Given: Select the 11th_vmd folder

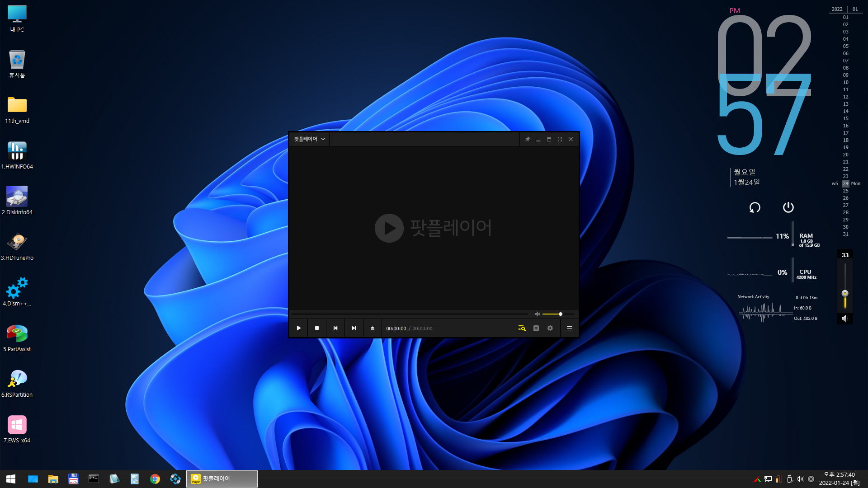Looking at the screenshot, I should tap(17, 110).
